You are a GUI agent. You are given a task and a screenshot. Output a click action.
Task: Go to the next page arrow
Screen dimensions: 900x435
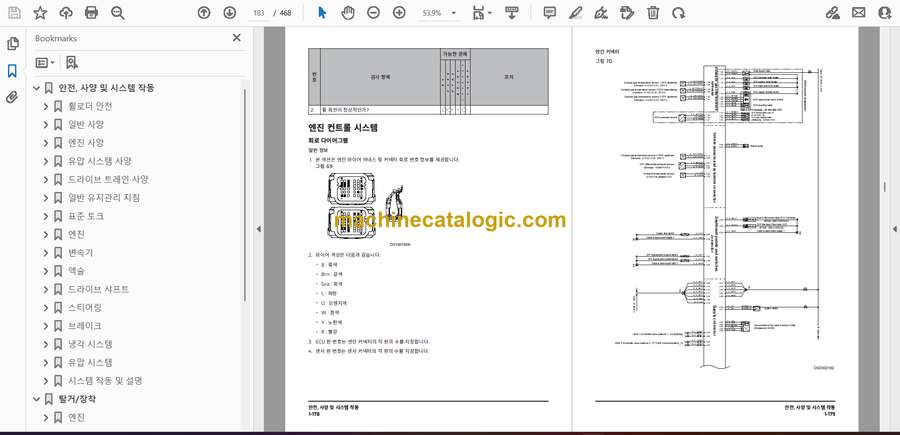(230, 13)
